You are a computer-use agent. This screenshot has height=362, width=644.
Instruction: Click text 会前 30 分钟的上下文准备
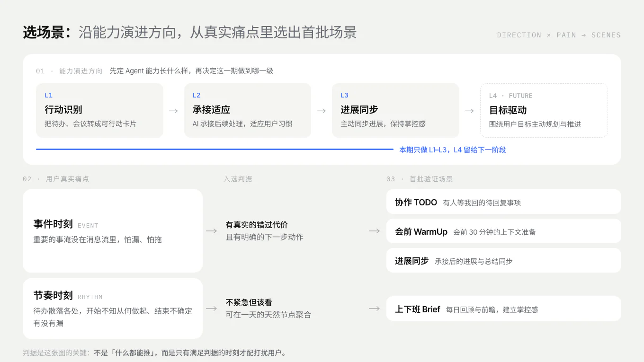(x=494, y=232)
